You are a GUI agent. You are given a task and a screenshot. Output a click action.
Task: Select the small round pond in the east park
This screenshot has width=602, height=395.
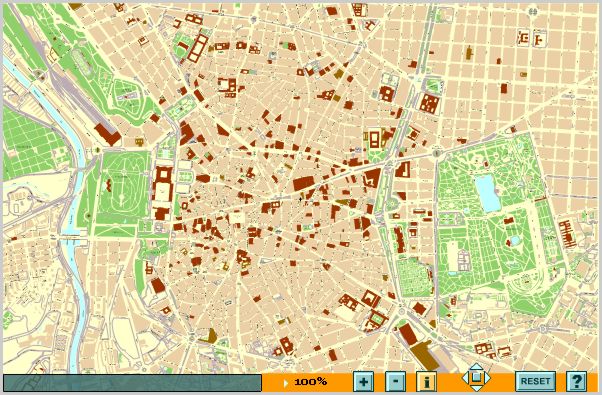[x=515, y=241]
